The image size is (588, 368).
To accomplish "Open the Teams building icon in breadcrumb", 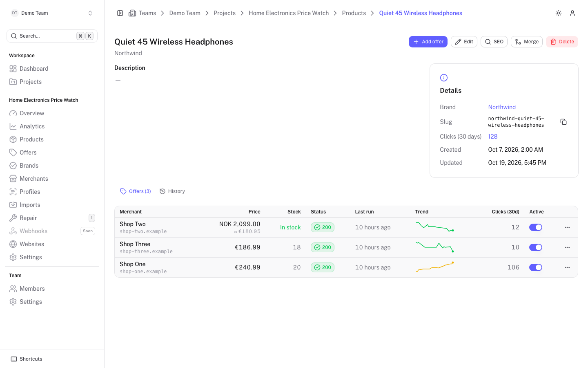I will 132,13.
